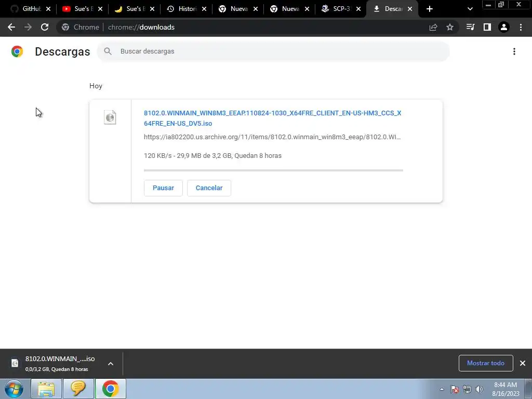Open the Chrome profile avatar menu
532x399 pixels.
[x=504, y=27]
